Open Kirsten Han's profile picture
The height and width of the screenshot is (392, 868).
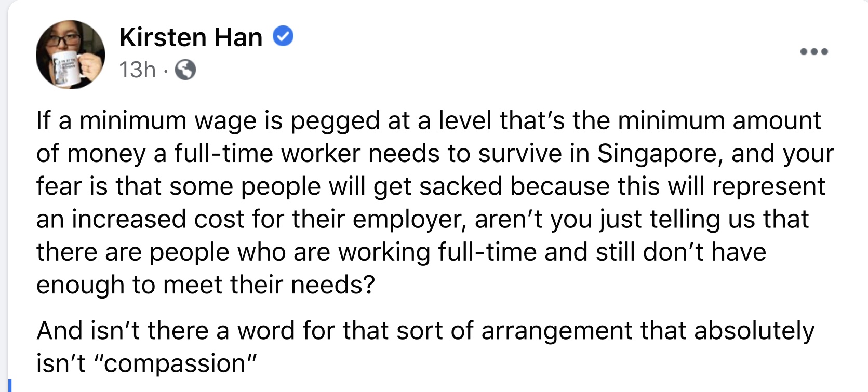coord(70,55)
